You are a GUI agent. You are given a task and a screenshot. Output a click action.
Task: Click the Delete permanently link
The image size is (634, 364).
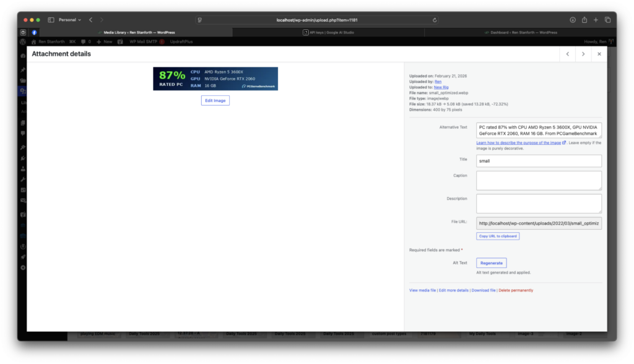click(515, 290)
